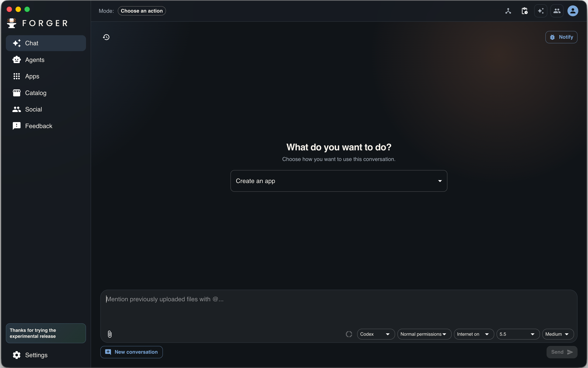This screenshot has height=368, width=588.
Task: Open the user profile avatar
Action: click(573, 11)
